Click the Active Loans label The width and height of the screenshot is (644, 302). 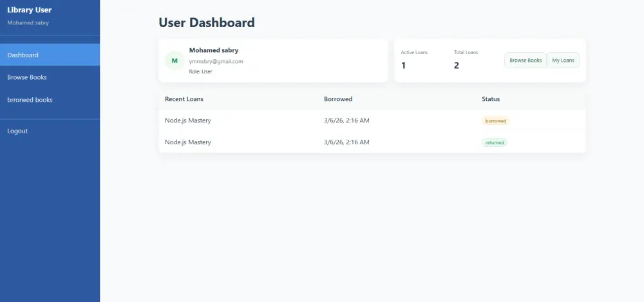coord(414,52)
